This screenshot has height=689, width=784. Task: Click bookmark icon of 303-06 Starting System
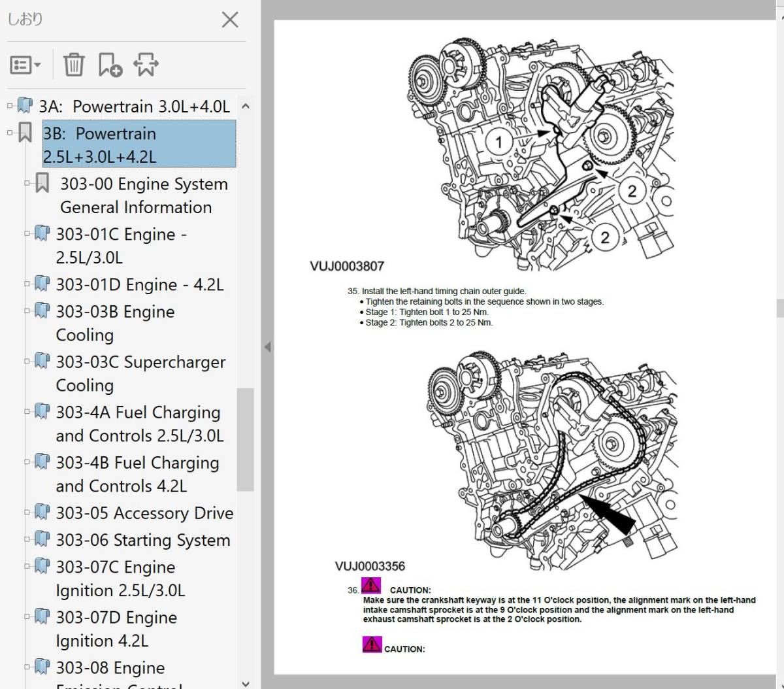42,539
